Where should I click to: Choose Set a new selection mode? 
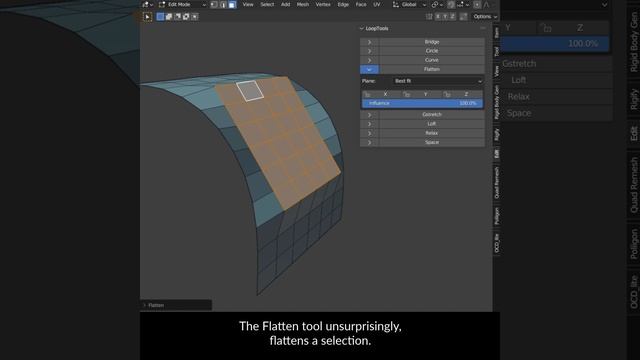(160, 16)
